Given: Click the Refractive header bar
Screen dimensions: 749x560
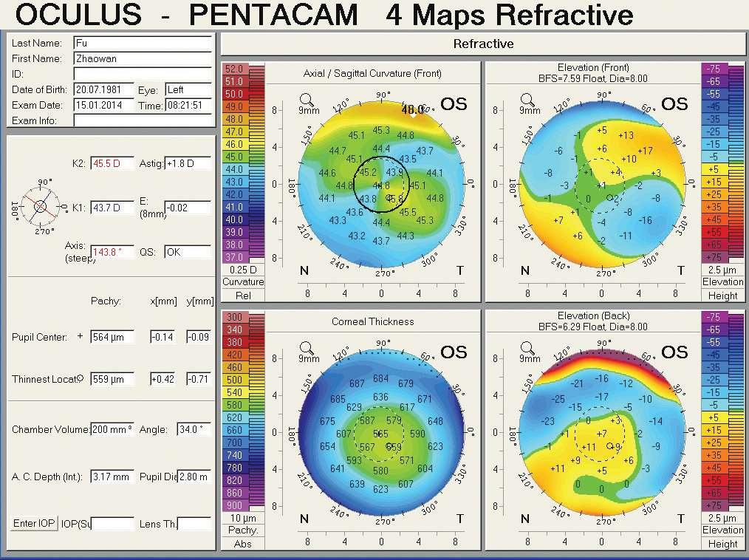Looking at the screenshot, I should pos(483,44).
